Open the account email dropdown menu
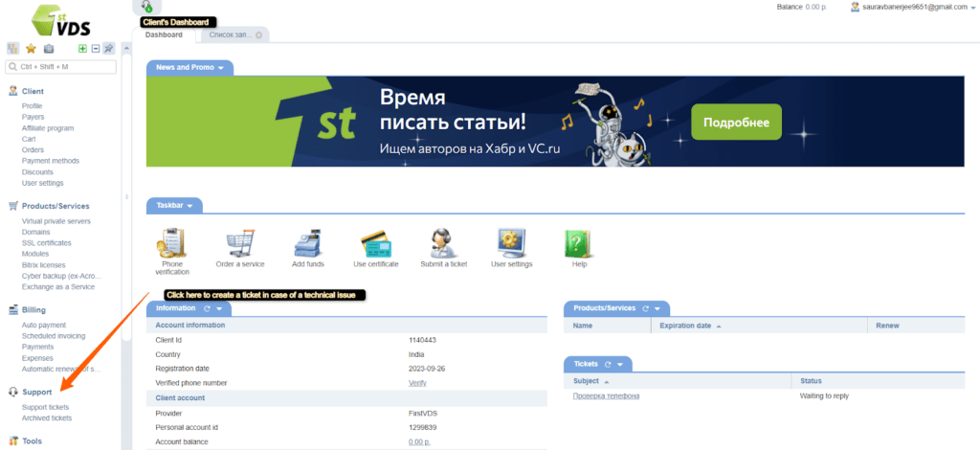This screenshot has height=450, width=980. tap(972, 8)
